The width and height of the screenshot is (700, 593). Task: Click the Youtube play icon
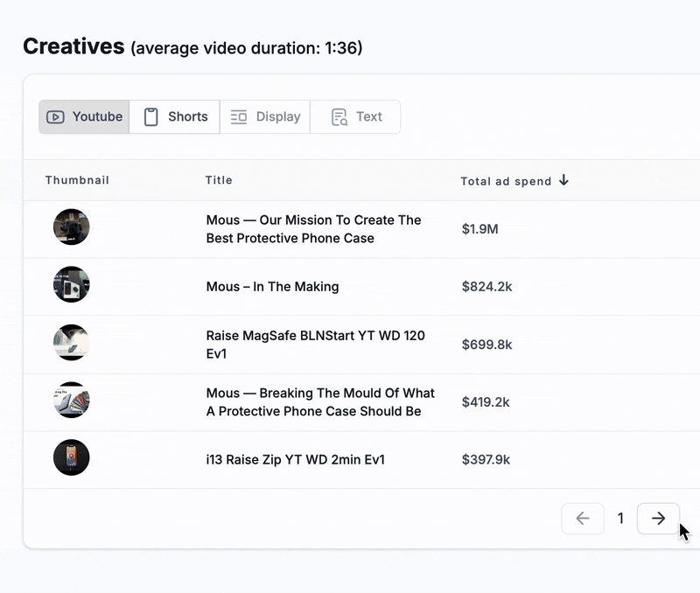click(55, 117)
